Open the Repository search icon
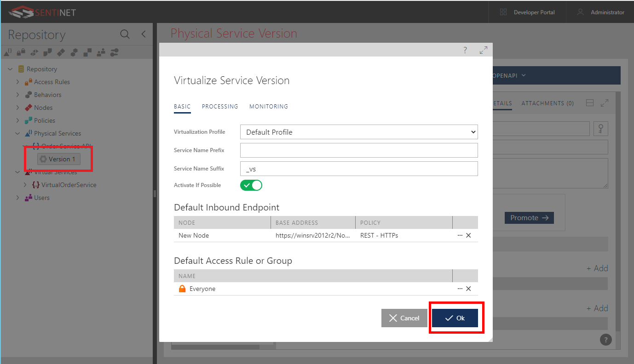The width and height of the screenshot is (634, 364). [x=125, y=34]
